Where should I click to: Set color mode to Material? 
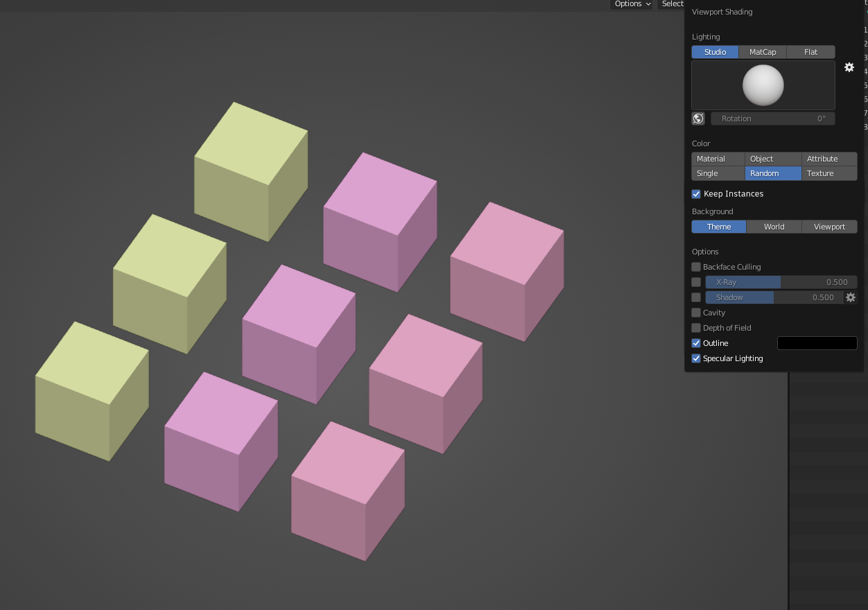tap(718, 159)
